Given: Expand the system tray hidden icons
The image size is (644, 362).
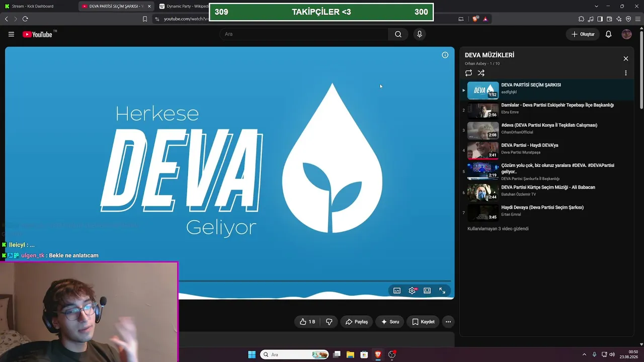Looking at the screenshot, I should [584, 354].
